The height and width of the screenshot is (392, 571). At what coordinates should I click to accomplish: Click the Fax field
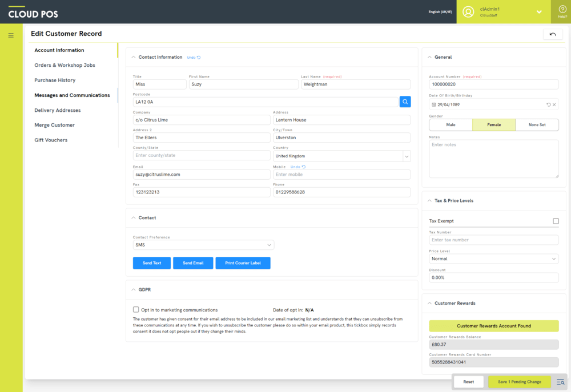click(202, 192)
